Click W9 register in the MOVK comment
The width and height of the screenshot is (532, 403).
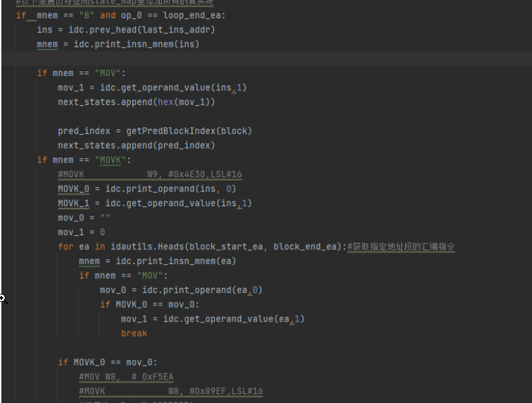(x=152, y=175)
